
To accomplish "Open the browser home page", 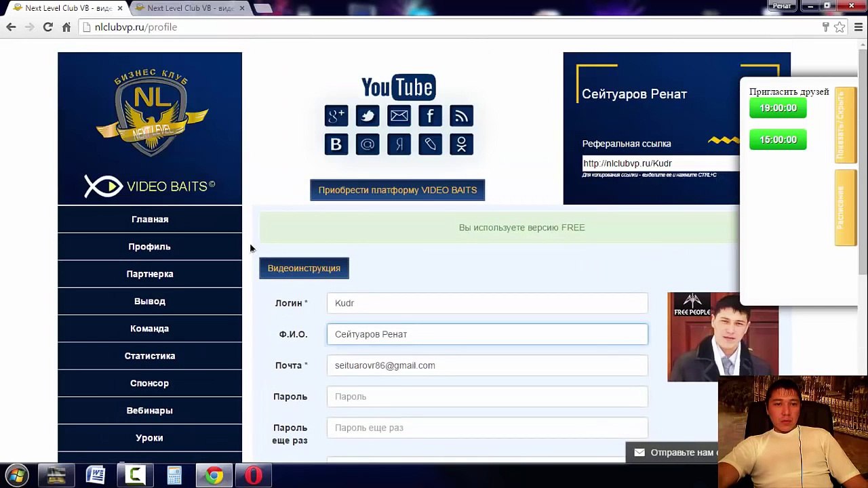I will (66, 27).
